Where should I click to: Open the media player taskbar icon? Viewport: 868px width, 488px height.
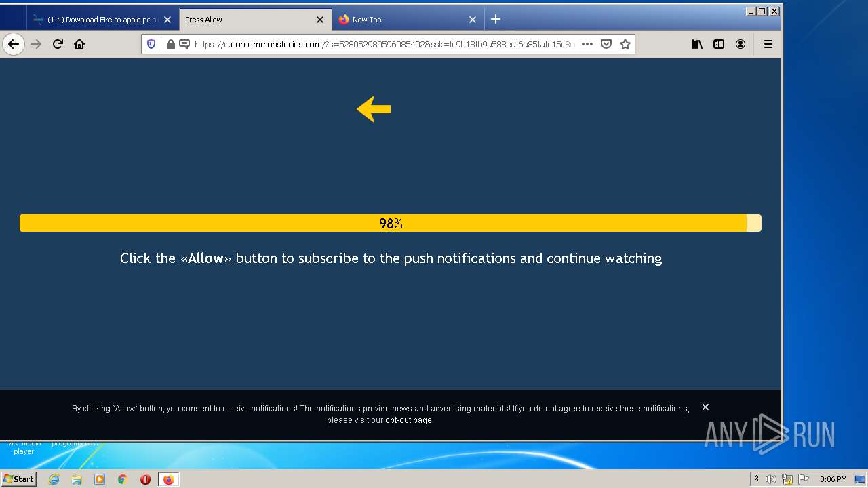pos(100,479)
